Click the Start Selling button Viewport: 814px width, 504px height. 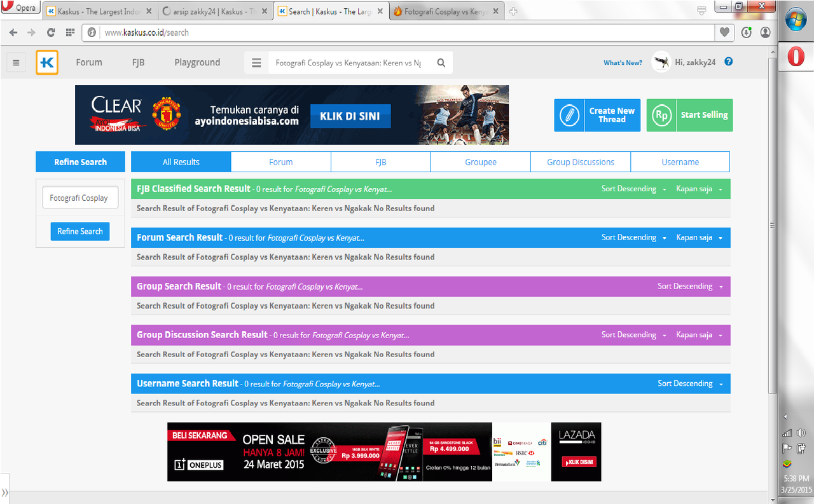point(690,115)
